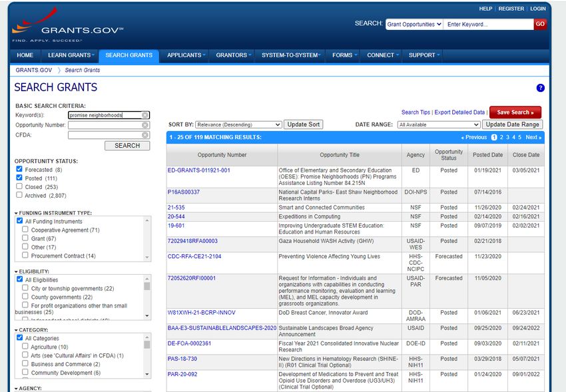This screenshot has height=392, width=566.
Task: Open opportunity DE-FOA-0002361
Action: click(x=189, y=343)
